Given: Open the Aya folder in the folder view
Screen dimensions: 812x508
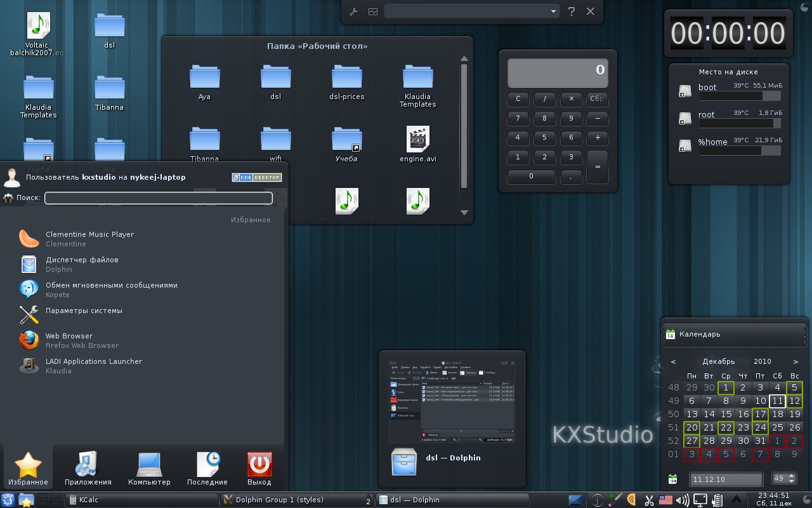Looking at the screenshot, I should (204, 83).
